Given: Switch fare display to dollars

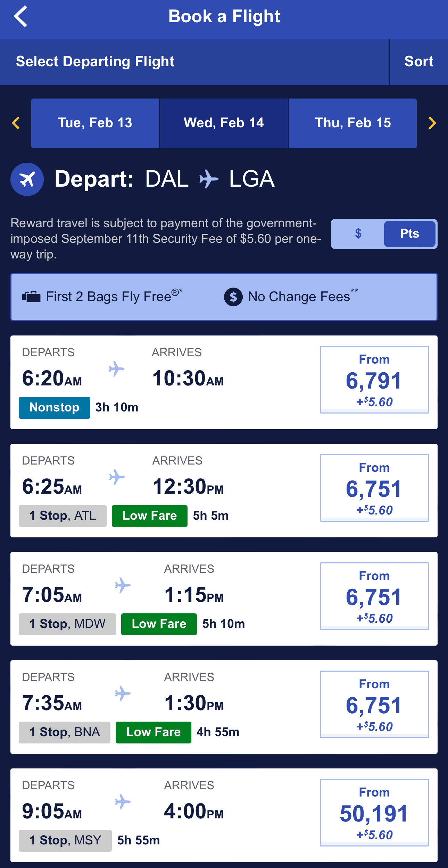Looking at the screenshot, I should coord(358,234).
